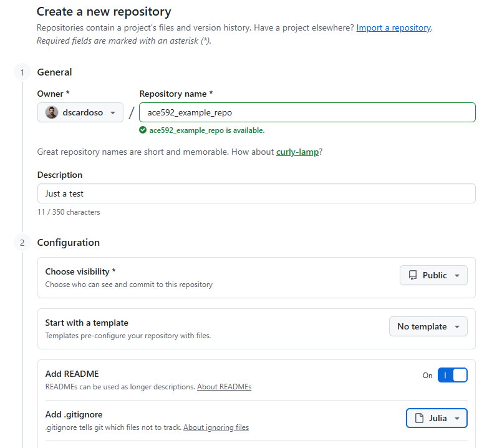Use the suggested curly-lamp name link

[297, 152]
